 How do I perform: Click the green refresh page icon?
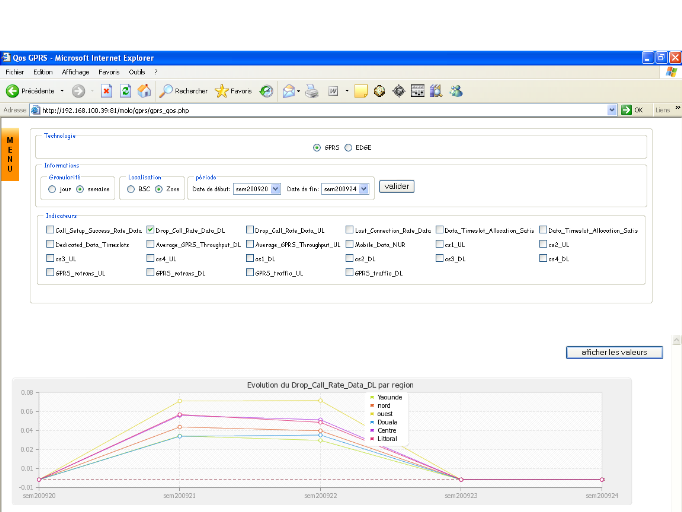click(x=125, y=90)
